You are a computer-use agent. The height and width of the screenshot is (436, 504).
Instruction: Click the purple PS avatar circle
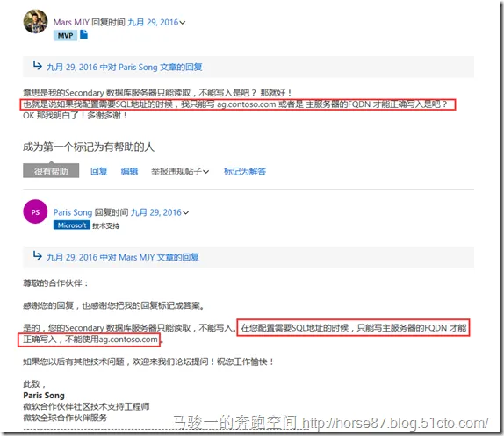pyautogui.click(x=35, y=211)
